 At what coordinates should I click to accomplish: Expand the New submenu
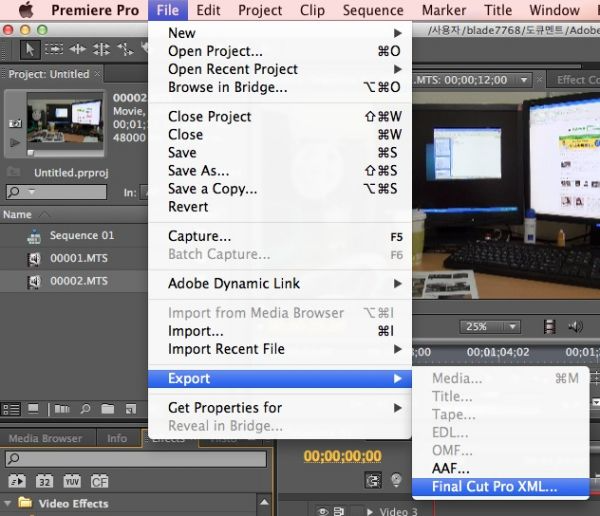click(398, 33)
